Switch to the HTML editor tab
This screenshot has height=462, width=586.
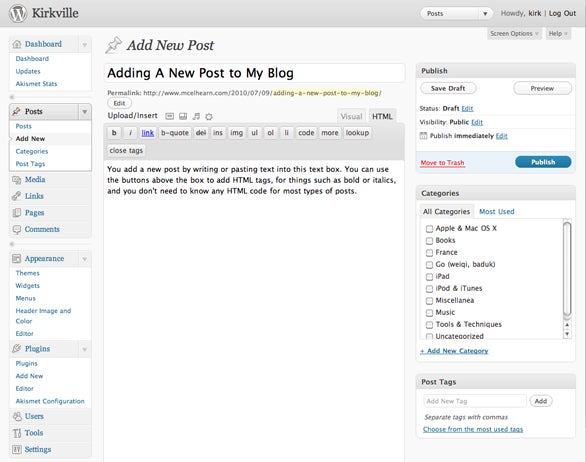(x=382, y=117)
